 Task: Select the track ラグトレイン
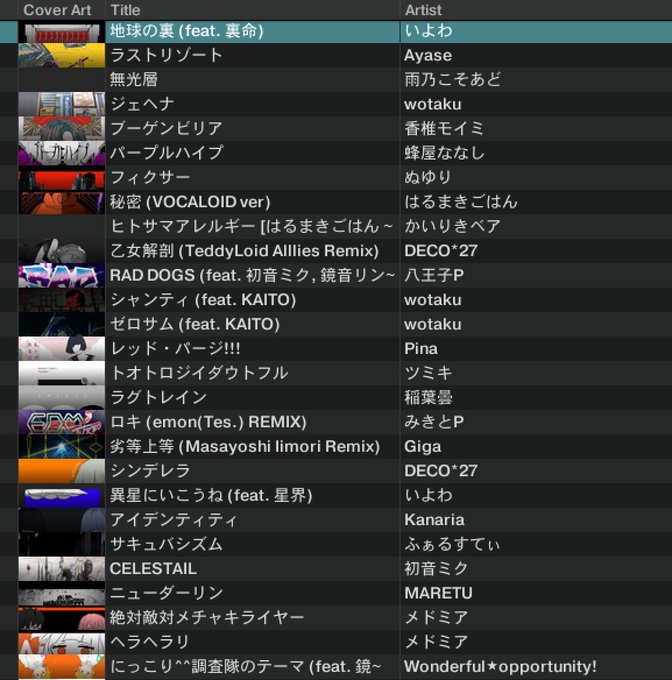coord(159,397)
